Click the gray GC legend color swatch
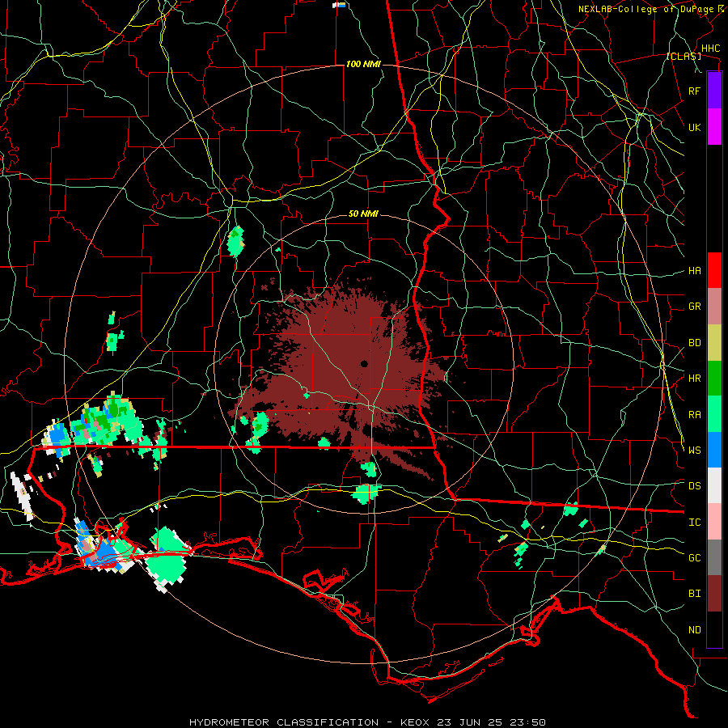Viewport: 728px width, 728px height. (714, 557)
